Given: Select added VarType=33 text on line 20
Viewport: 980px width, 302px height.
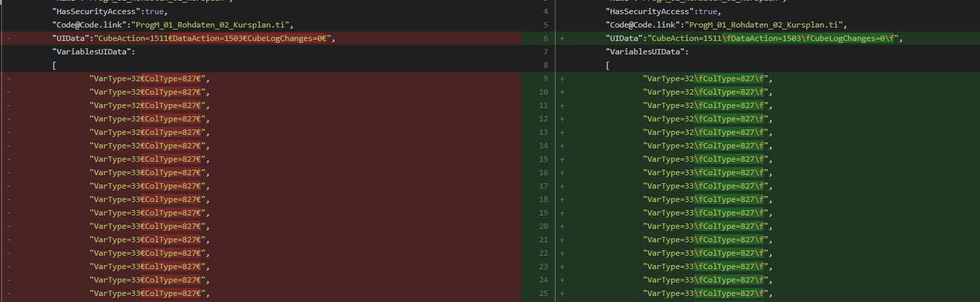Looking at the screenshot, I should coord(670,226).
